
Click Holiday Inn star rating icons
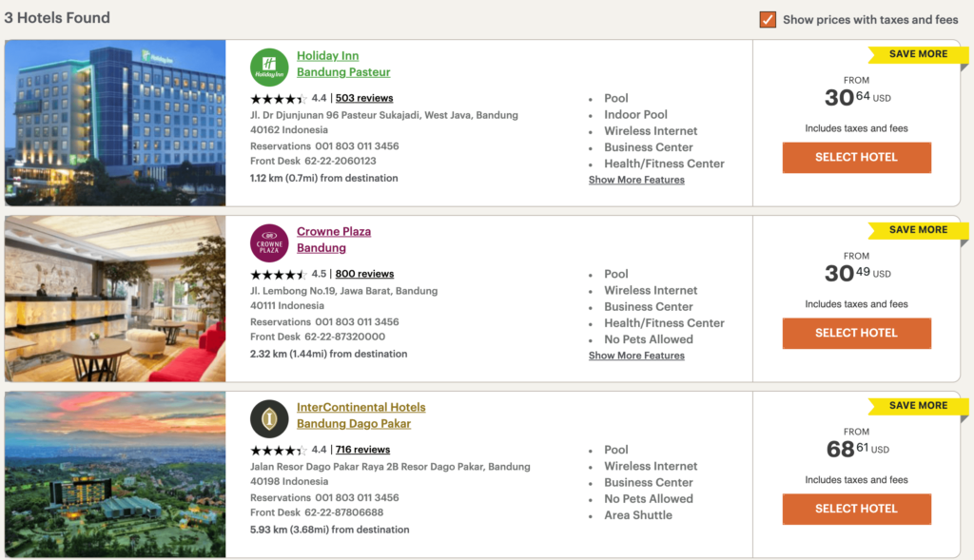click(x=279, y=99)
